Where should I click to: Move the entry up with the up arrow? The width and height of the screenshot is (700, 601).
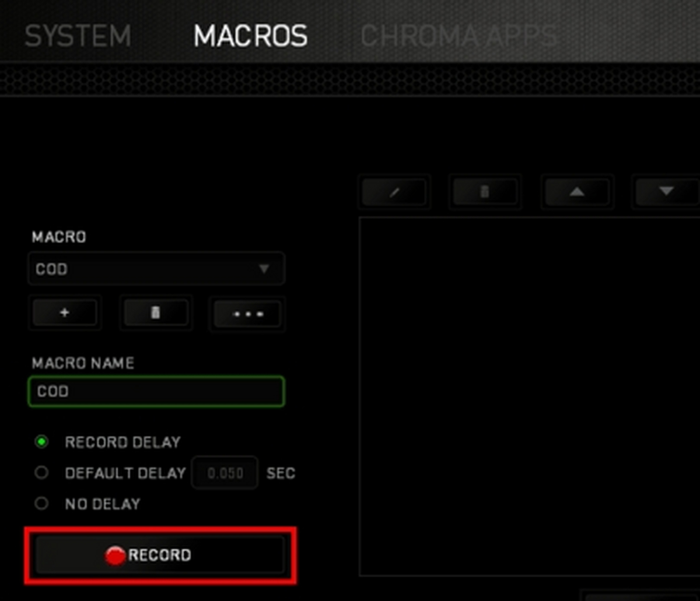(577, 192)
